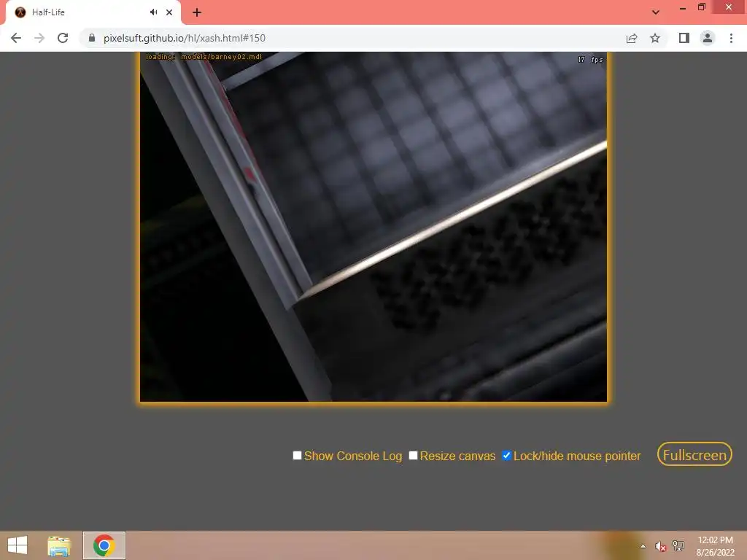This screenshot has width=747, height=560.
Task: Uncheck Lock/hide mouse pointer
Action: 506,456
